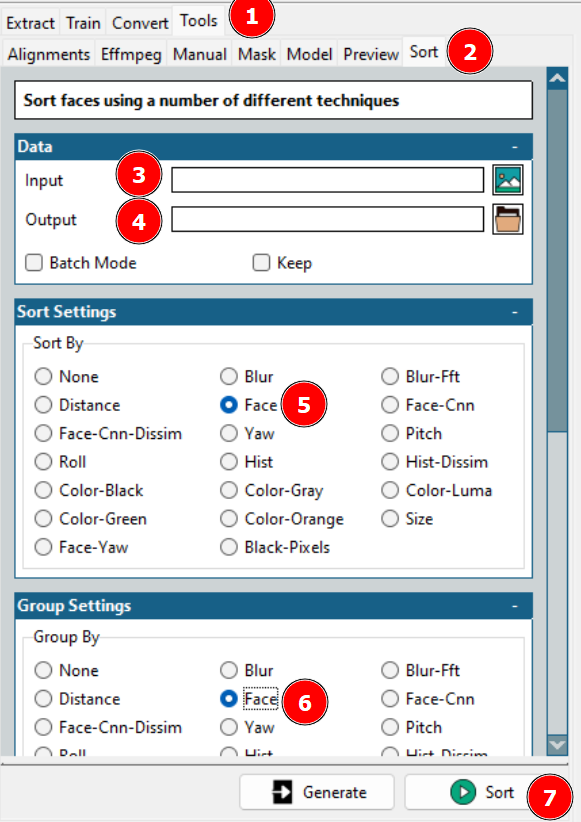581x822 pixels.
Task: Enable the Batch Mode checkbox
Action: coord(34,262)
